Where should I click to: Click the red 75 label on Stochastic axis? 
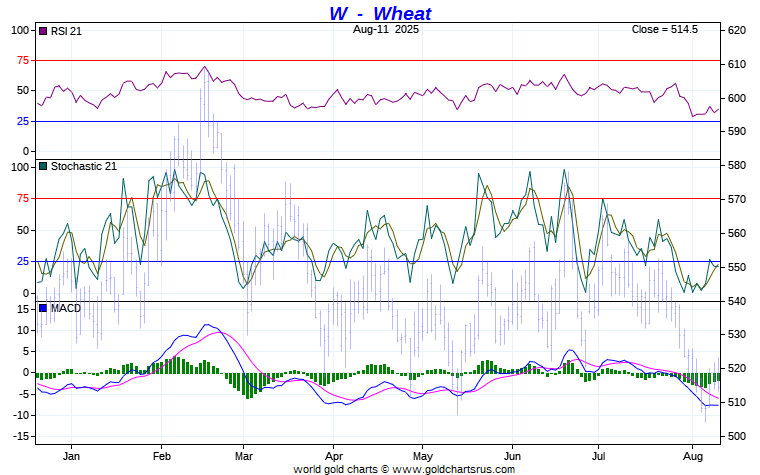[x=23, y=198]
